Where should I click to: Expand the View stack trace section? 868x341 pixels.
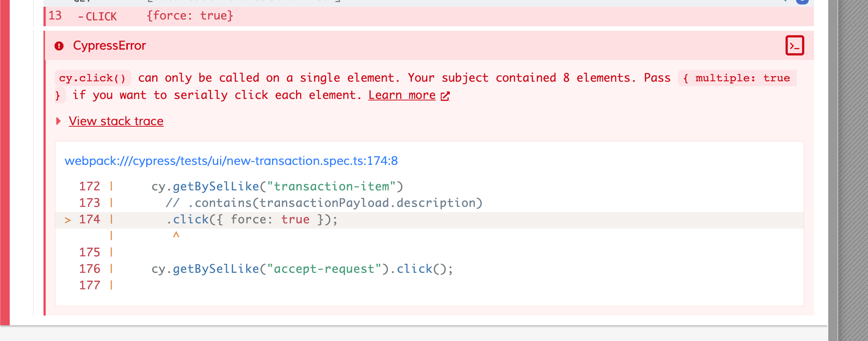[116, 121]
